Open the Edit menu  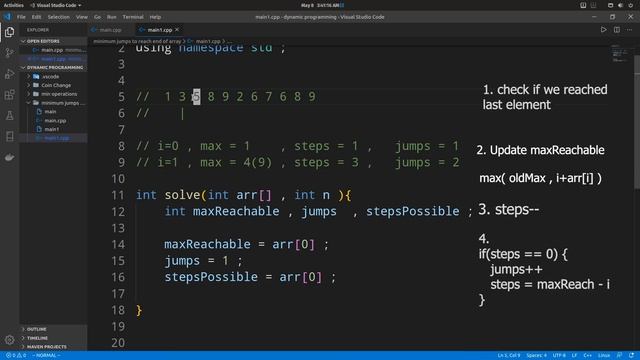36,17
